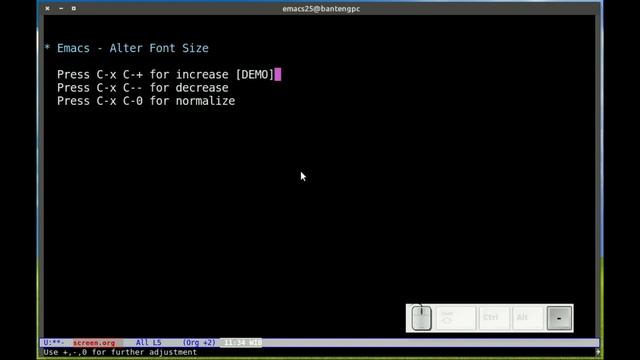The image size is (640, 360).
Task: Minimize the emacs25@bantengpc window
Action: [x=61, y=8]
